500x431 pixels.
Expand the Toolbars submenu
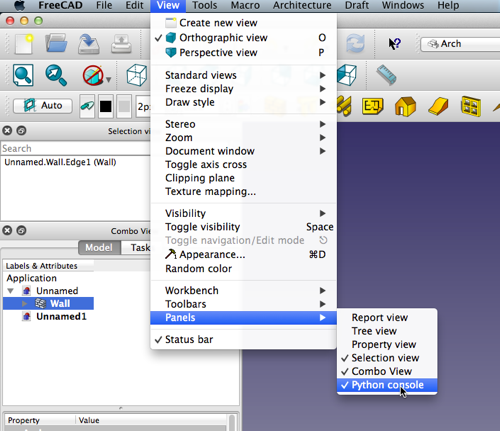tap(243, 304)
